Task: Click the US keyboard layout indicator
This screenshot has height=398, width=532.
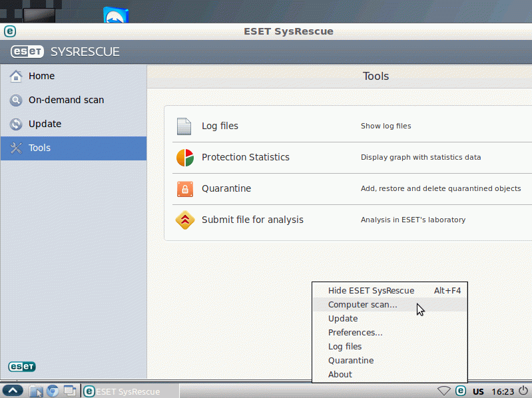Action: pyautogui.click(x=478, y=391)
